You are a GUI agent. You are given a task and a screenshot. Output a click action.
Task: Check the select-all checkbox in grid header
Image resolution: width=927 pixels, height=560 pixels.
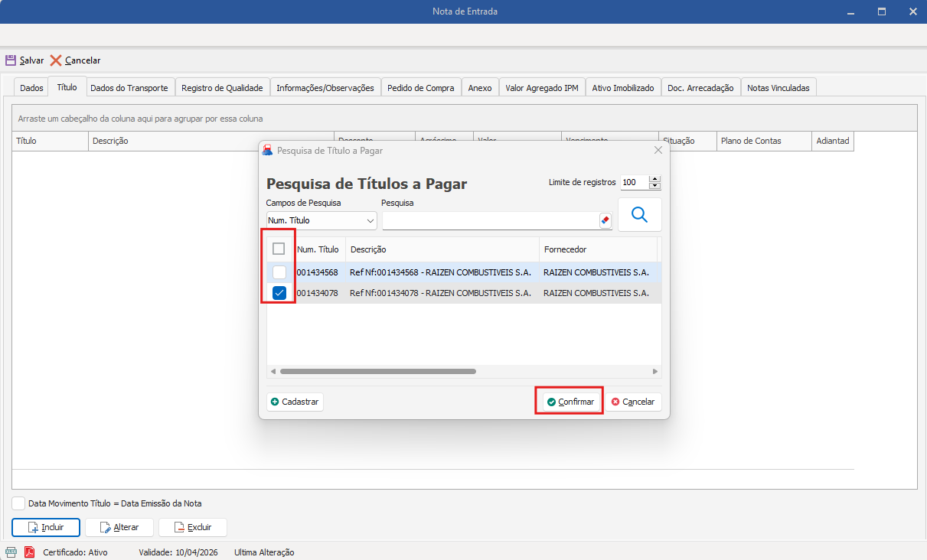[279, 249]
